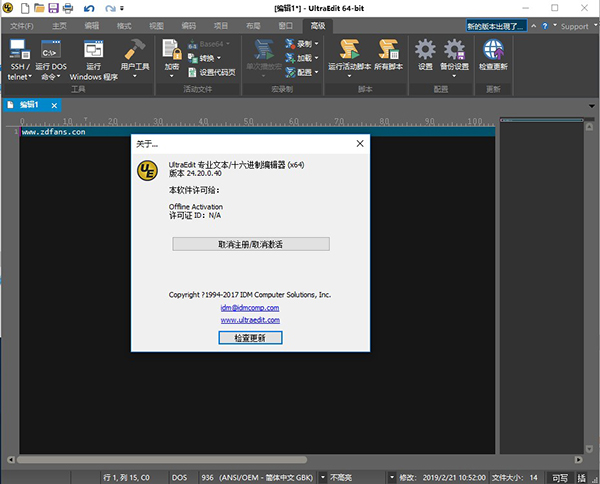Open the highlighting dropdown in status bar
600x484 pixels.
click(392, 477)
